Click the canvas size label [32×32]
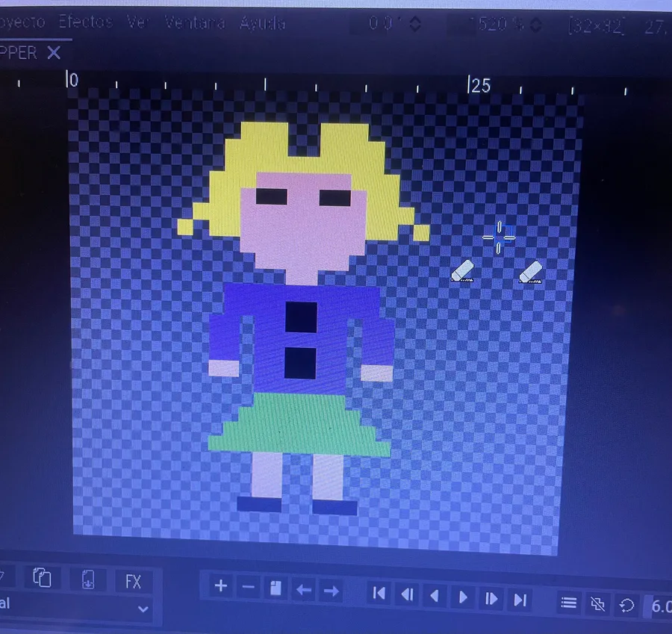The height and width of the screenshot is (634, 672). click(597, 27)
